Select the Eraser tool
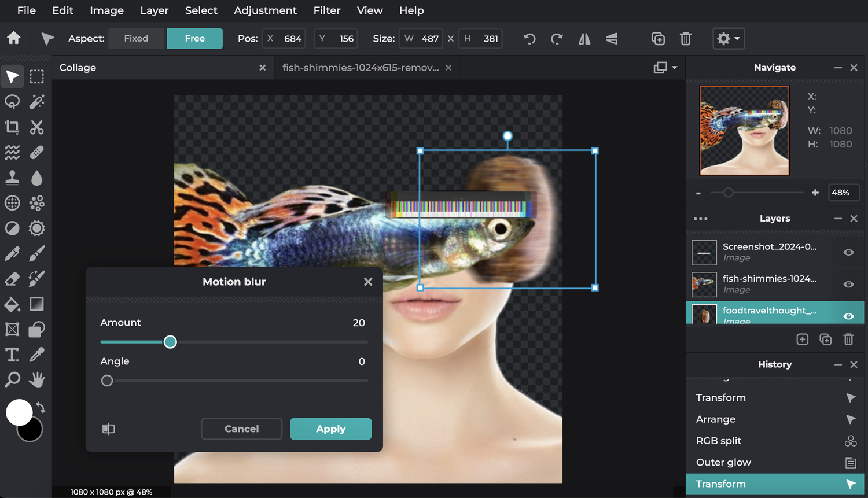 12,279
